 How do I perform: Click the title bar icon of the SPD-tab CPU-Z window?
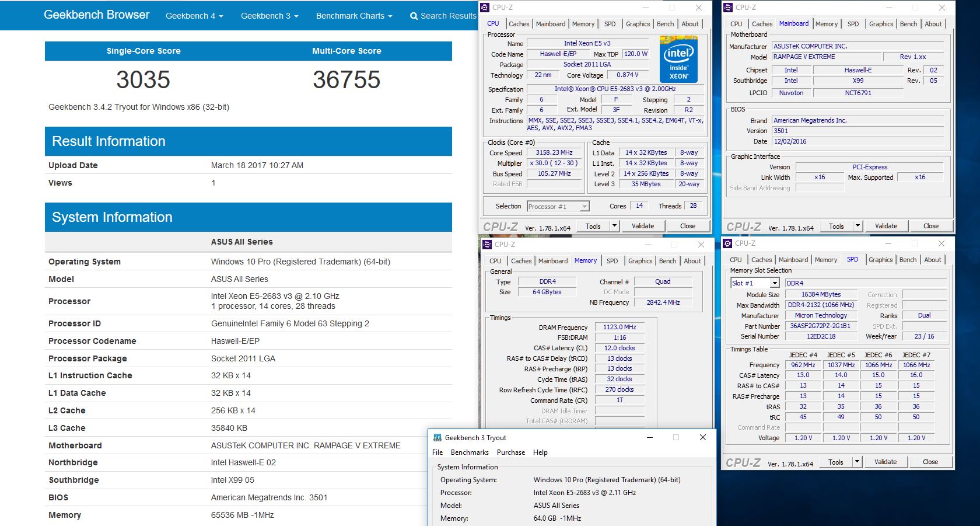coord(727,243)
